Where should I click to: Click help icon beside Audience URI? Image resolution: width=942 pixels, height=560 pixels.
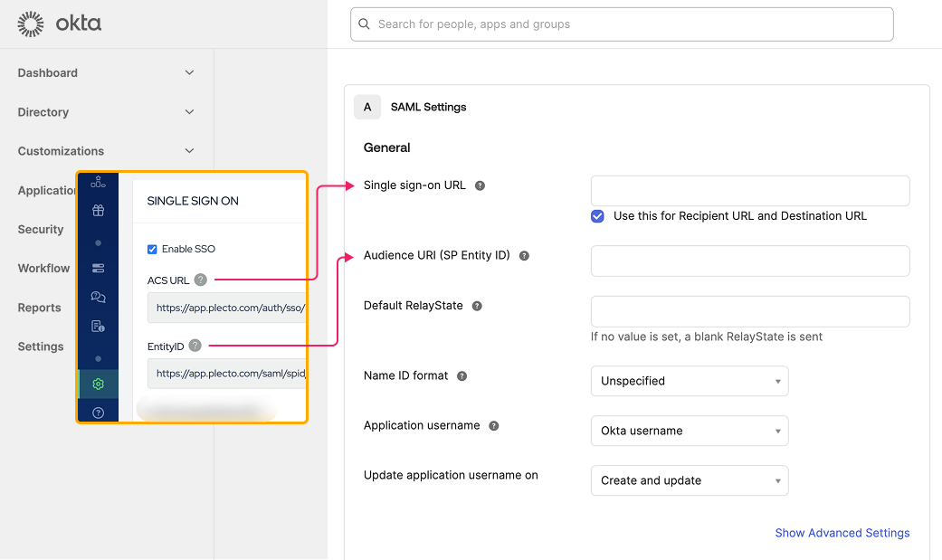point(524,256)
